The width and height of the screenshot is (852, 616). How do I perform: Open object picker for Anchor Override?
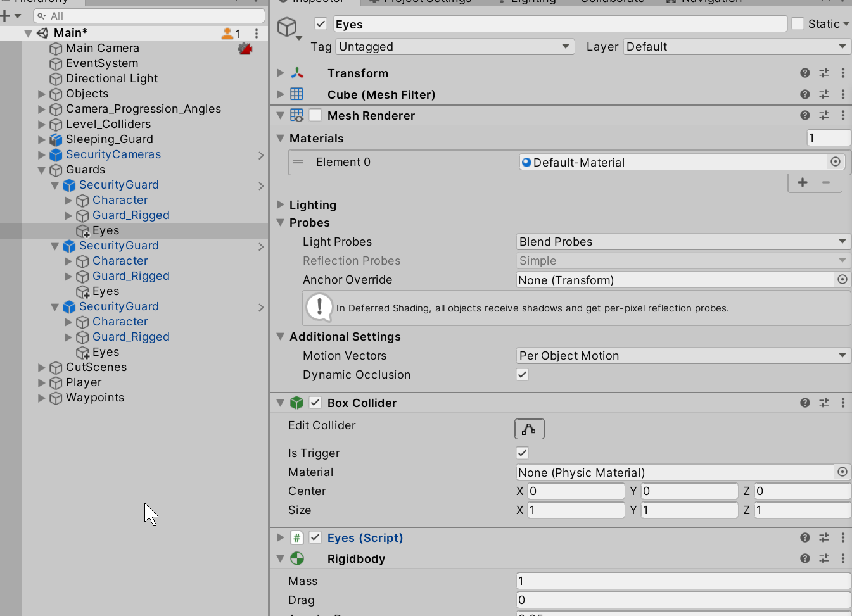[x=842, y=279]
